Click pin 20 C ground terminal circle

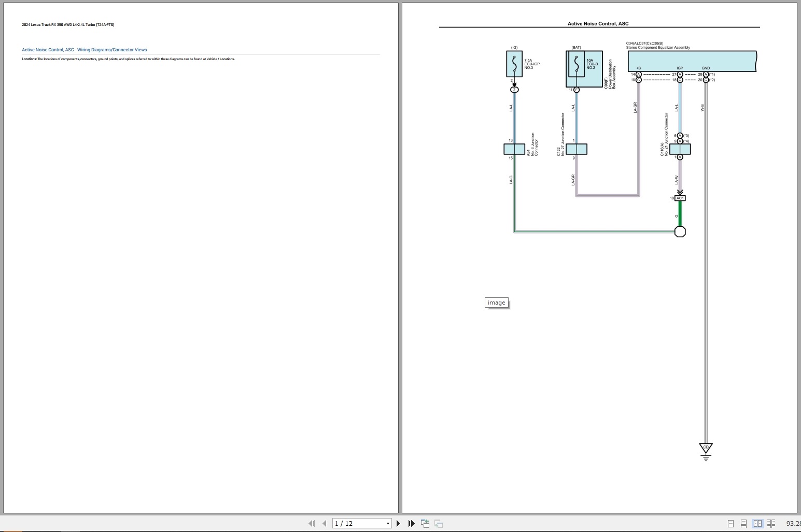point(706,80)
